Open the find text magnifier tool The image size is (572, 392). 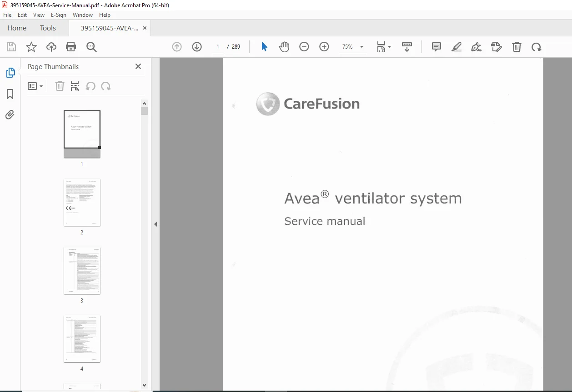pos(92,47)
